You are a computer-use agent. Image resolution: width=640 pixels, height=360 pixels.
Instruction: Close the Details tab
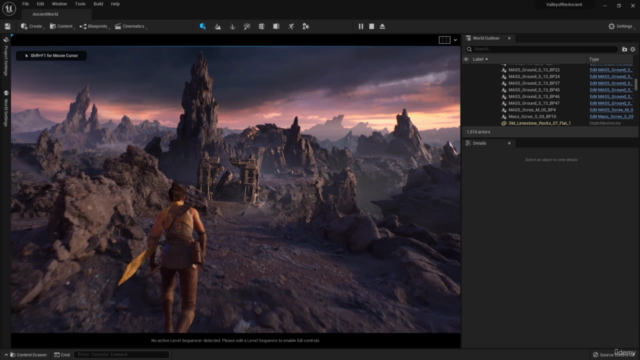click(509, 143)
